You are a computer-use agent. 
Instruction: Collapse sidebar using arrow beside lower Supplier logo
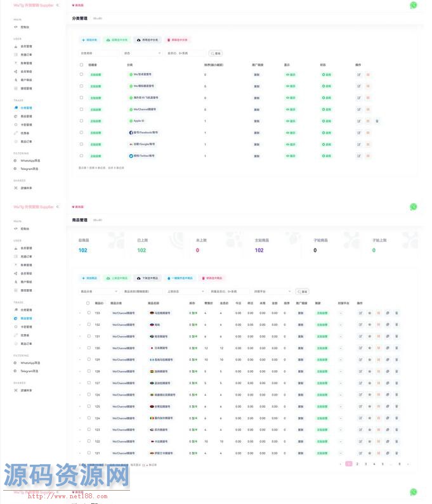pos(58,207)
